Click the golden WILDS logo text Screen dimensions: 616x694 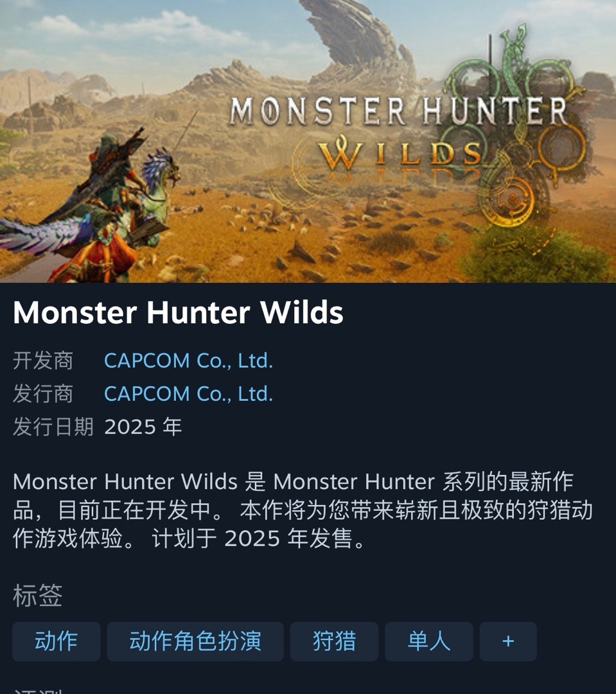point(400,154)
